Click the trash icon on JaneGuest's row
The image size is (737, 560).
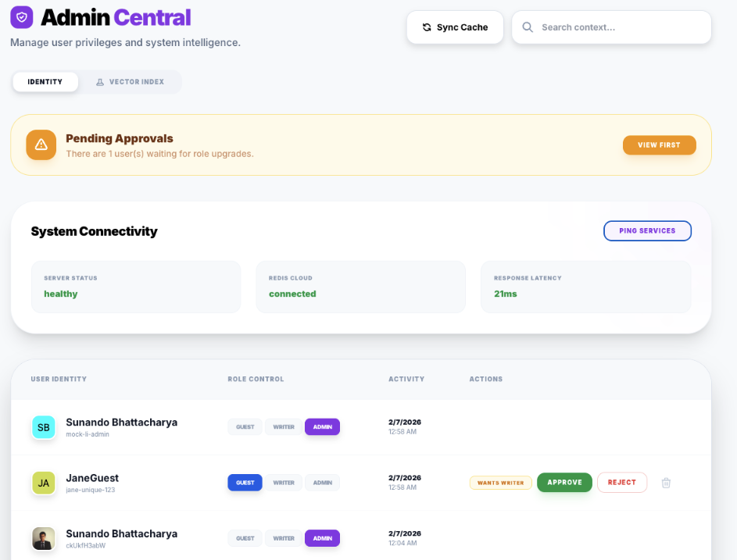[666, 483]
